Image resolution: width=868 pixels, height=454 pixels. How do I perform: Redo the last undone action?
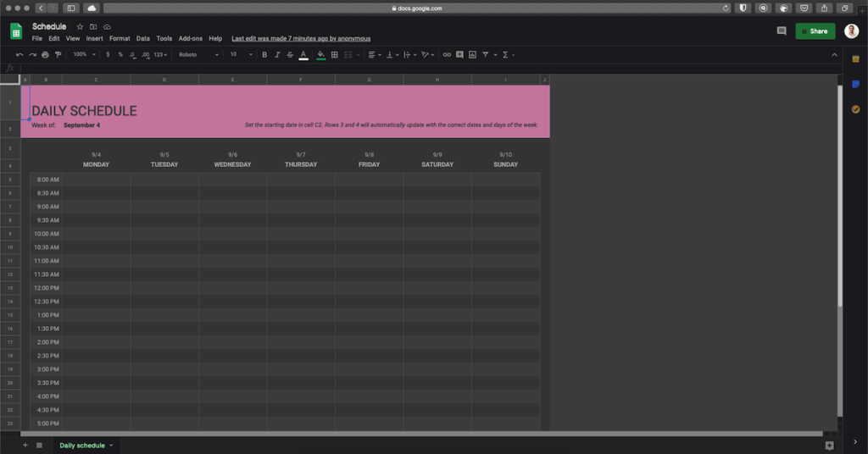tap(33, 55)
